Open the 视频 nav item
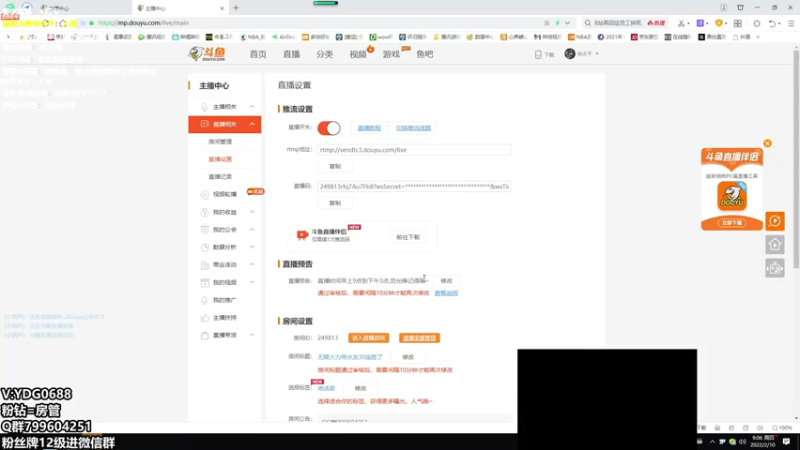This screenshot has height=450, width=800. (x=358, y=54)
